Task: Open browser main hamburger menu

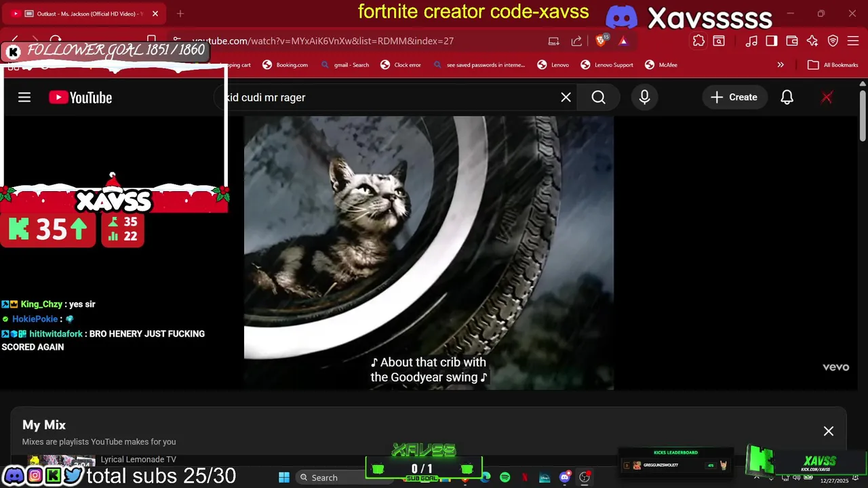Action: 853,41
